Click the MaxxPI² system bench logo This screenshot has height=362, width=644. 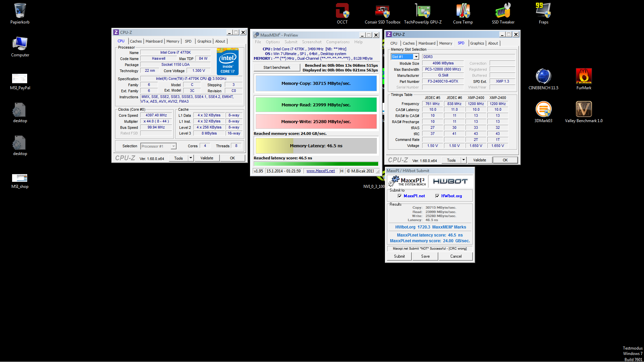(x=407, y=181)
